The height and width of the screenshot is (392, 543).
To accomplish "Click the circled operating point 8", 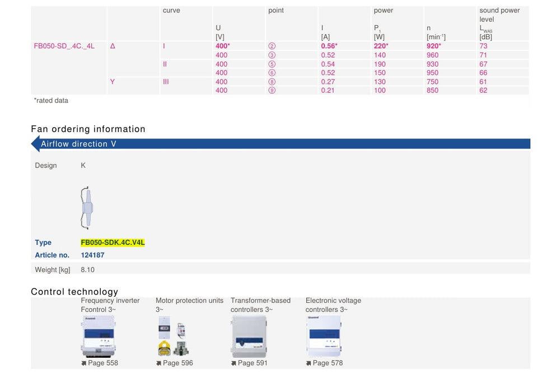I will coord(272,82).
